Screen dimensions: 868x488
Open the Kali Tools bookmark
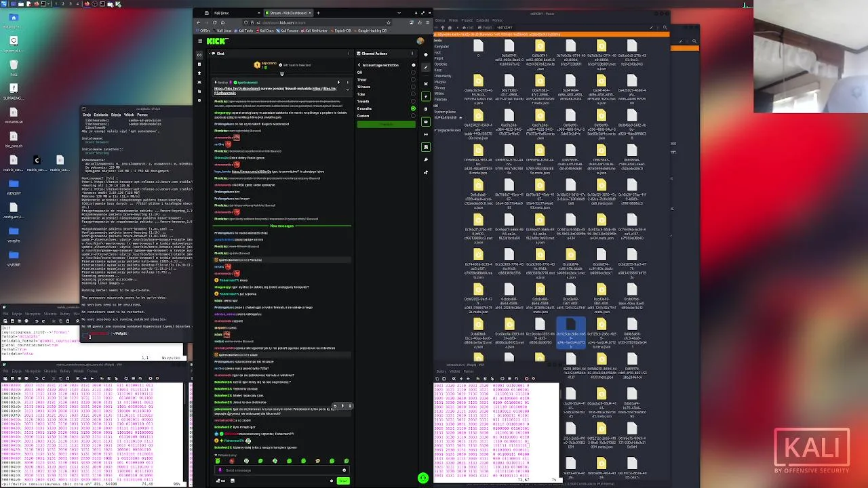pyautogui.click(x=243, y=30)
